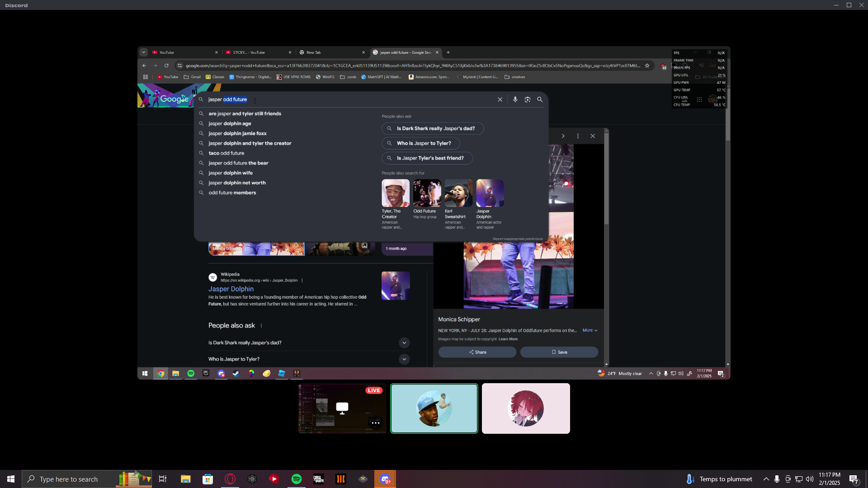Expand 'Who is Jasper to Tyler?' question
The height and width of the screenshot is (488, 868).
404,359
